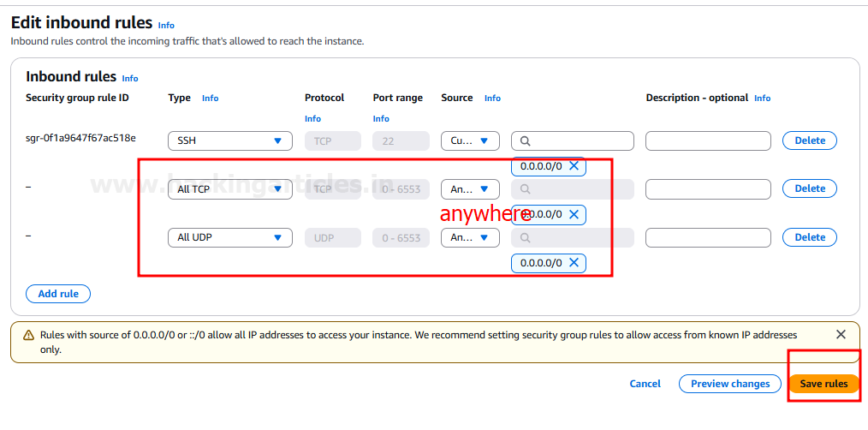Open Preview changes

coord(729,384)
